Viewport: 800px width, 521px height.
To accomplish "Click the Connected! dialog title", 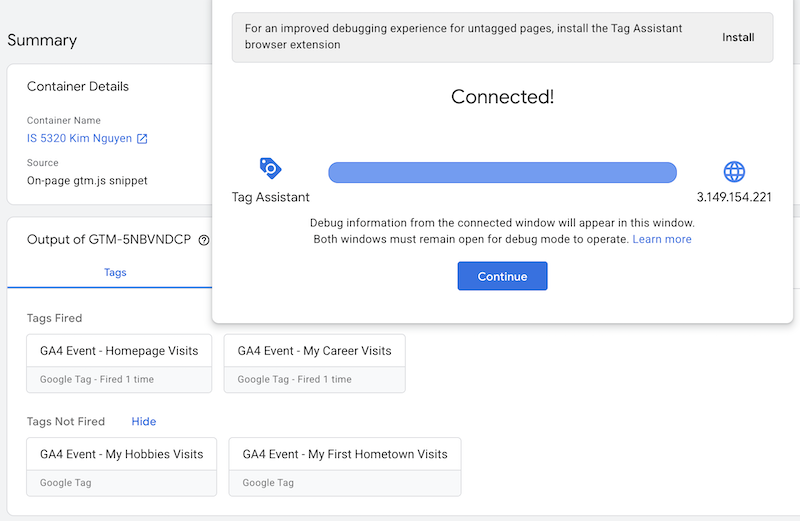I will [502, 97].
